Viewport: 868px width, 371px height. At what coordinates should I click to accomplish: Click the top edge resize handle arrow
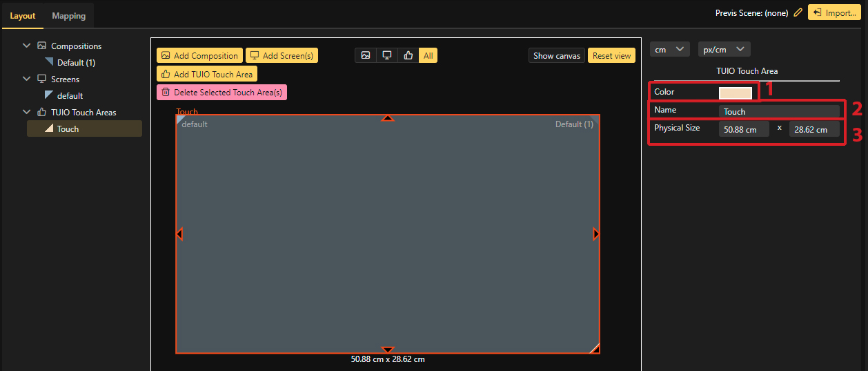coord(388,118)
